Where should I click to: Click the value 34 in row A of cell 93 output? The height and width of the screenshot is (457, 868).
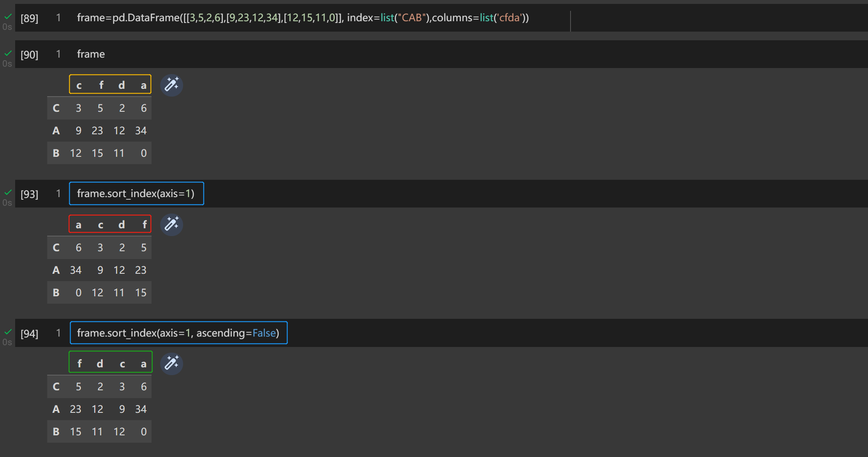point(76,270)
